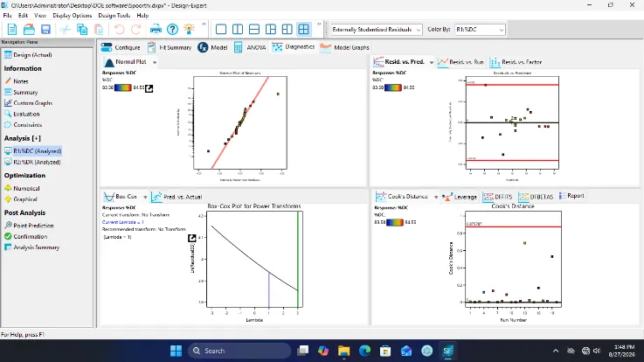The width and height of the screenshot is (644, 362).
Task: Open Edit menu
Action: click(x=23, y=15)
